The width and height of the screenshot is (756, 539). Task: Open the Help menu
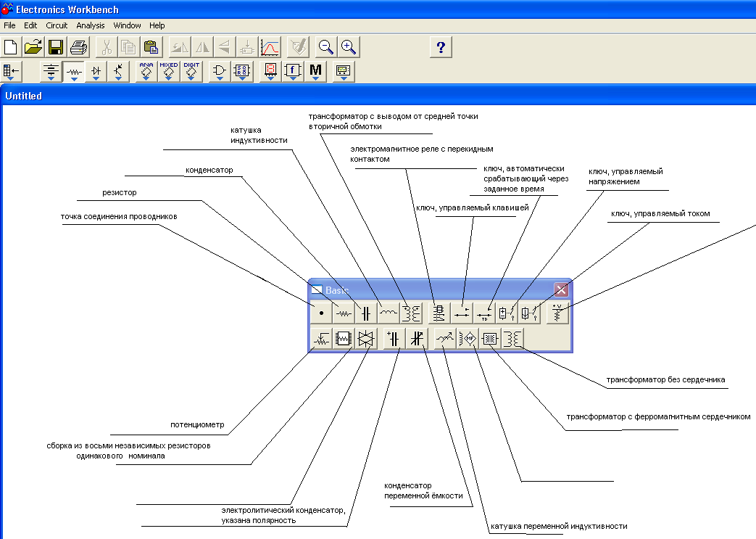157,25
